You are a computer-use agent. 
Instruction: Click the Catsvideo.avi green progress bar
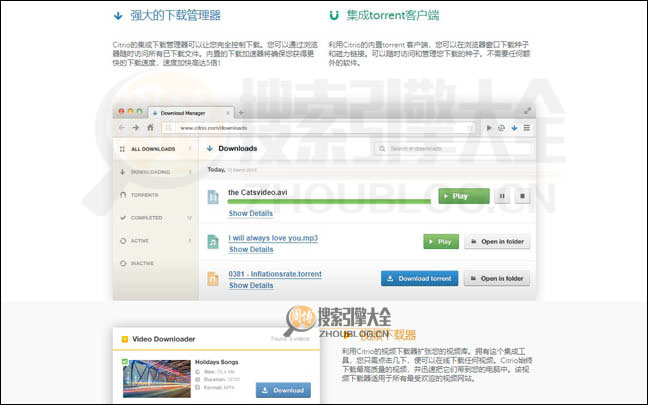tap(329, 201)
